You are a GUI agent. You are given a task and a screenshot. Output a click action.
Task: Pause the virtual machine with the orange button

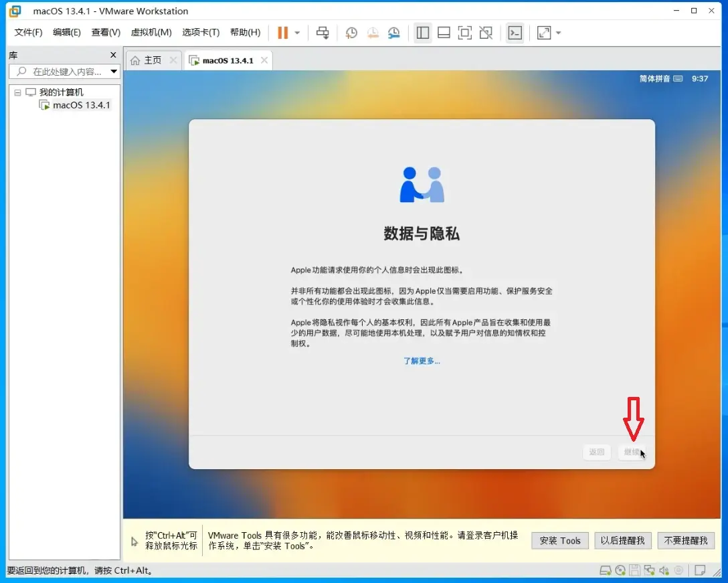pos(283,33)
